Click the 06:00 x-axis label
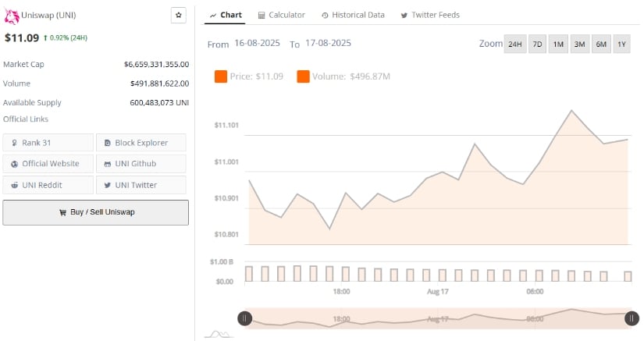This screenshot has width=644, height=341. pyautogui.click(x=535, y=291)
